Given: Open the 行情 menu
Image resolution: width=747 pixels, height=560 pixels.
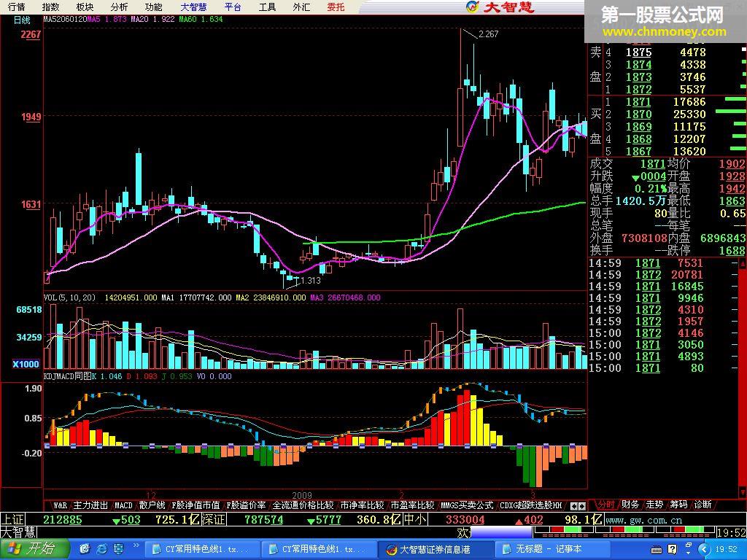Looking at the screenshot, I should pyautogui.click(x=16, y=7).
